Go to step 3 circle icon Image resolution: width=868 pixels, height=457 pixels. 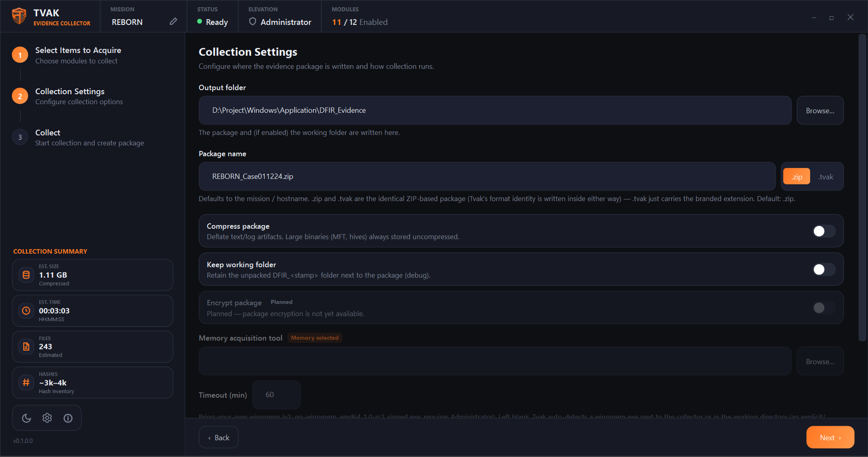[20, 137]
